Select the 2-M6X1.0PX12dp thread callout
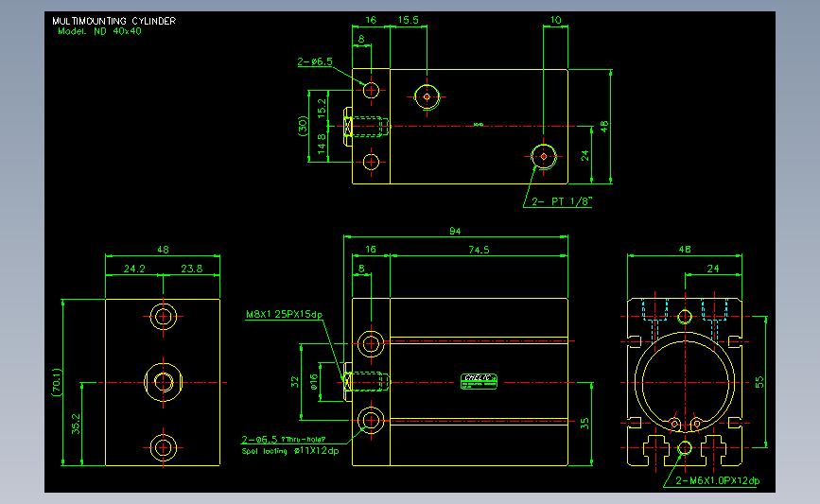Screen dimensions: 820x504 point(718,480)
